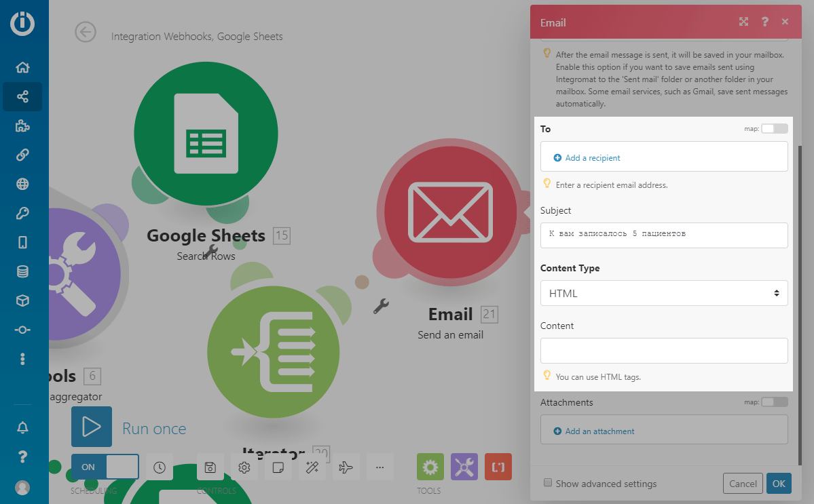The image size is (814, 504).
Task: Open Webhooks globe icon in sidebar
Action: 22,184
